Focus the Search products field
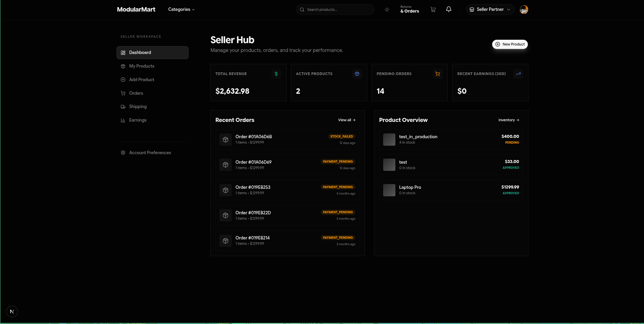Screen dimensions: 644x324 click(335, 10)
